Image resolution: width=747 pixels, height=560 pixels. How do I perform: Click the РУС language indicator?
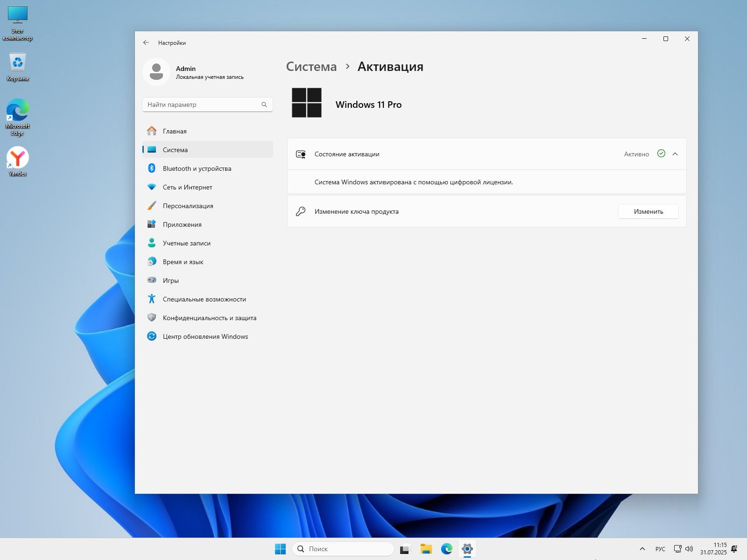(x=660, y=549)
